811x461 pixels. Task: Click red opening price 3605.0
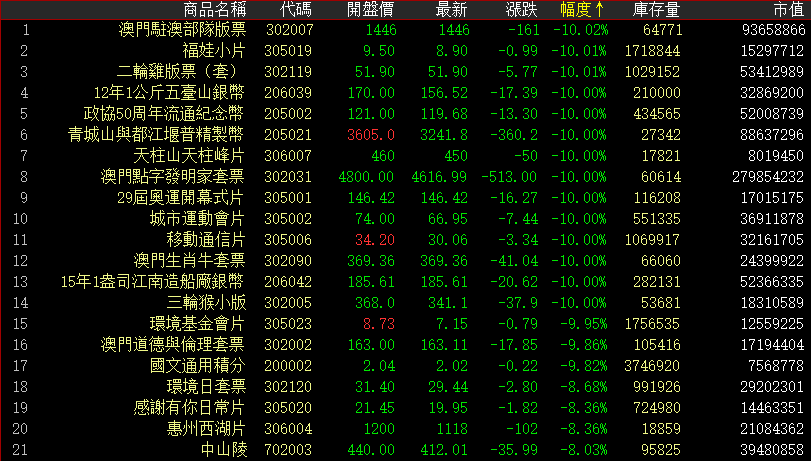371,135
